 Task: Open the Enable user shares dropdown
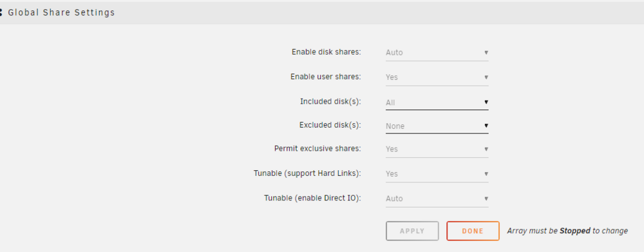(437, 77)
